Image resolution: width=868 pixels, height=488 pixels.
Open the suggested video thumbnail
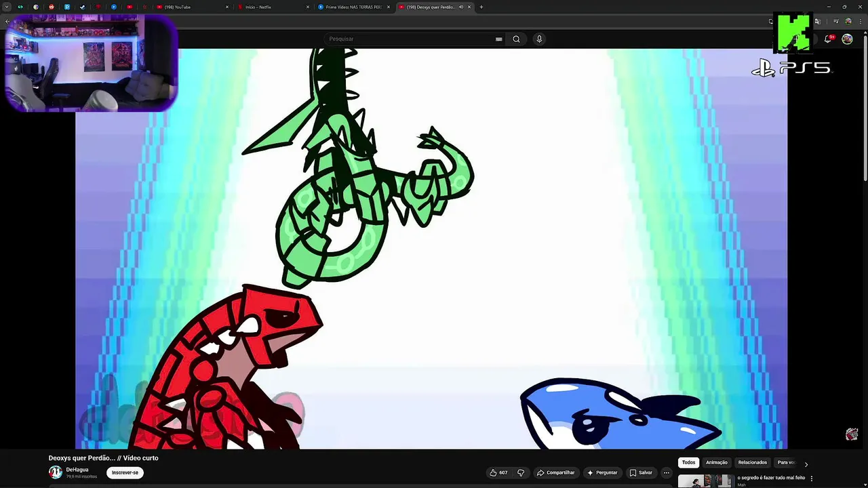pyautogui.click(x=705, y=481)
